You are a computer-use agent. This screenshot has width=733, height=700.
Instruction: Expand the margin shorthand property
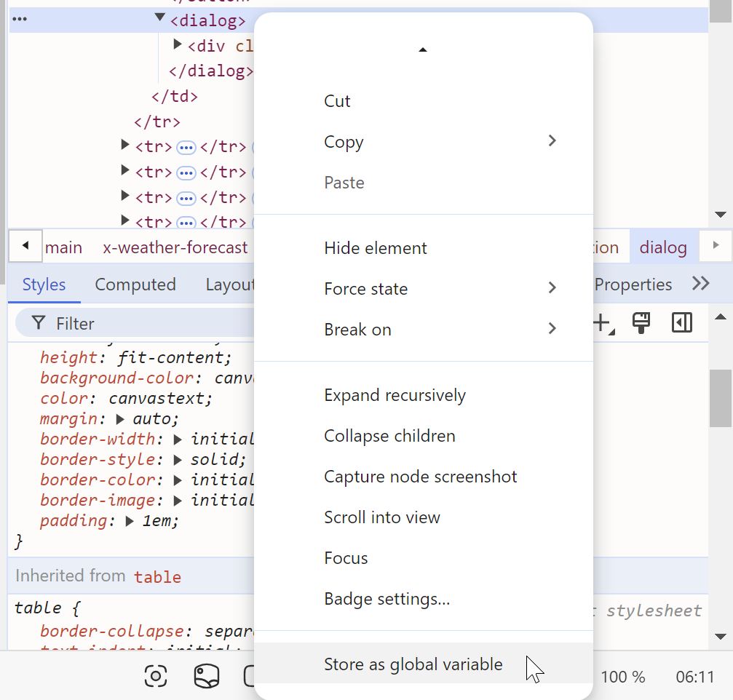120,419
